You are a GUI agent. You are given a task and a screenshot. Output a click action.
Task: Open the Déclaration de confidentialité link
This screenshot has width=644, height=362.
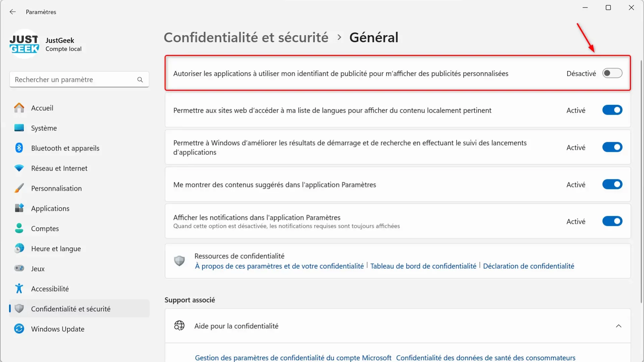[x=529, y=266]
